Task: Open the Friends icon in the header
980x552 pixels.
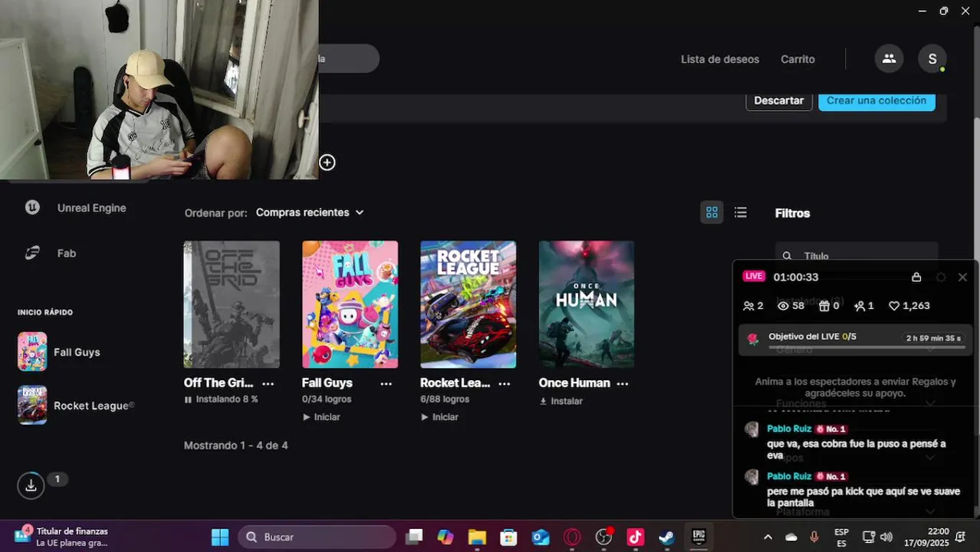Action: coord(889,58)
